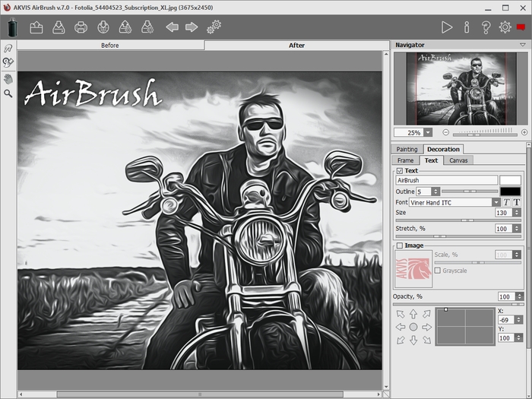The height and width of the screenshot is (399, 532).
Task: Load guiding lines file from toolbar
Action: 125,27
